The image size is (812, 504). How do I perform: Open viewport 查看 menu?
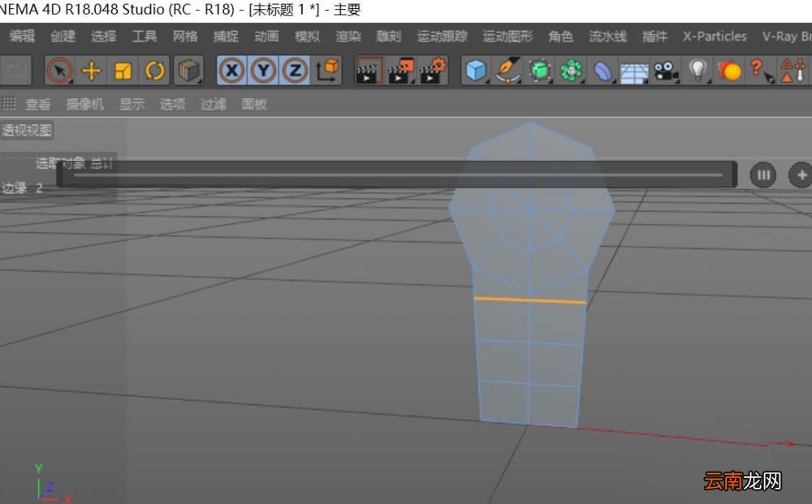pos(38,104)
